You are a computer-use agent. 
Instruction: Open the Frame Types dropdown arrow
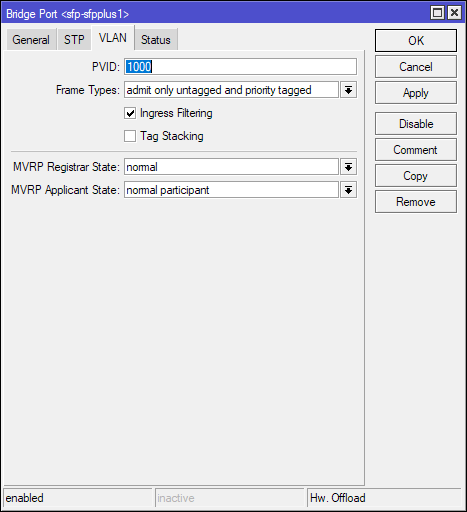click(x=348, y=90)
